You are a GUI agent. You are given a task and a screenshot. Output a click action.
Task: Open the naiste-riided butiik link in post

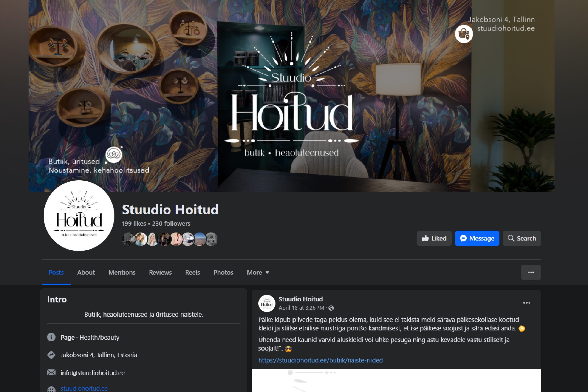pos(320,360)
